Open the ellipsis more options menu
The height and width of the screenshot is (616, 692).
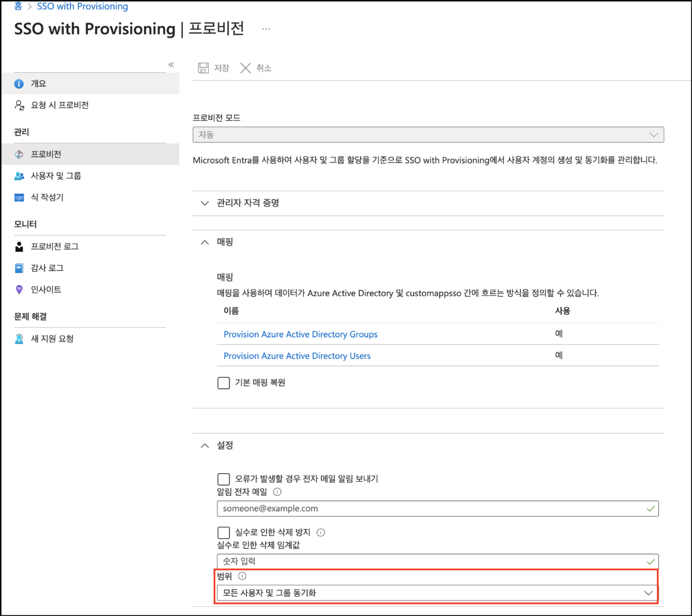[266, 29]
